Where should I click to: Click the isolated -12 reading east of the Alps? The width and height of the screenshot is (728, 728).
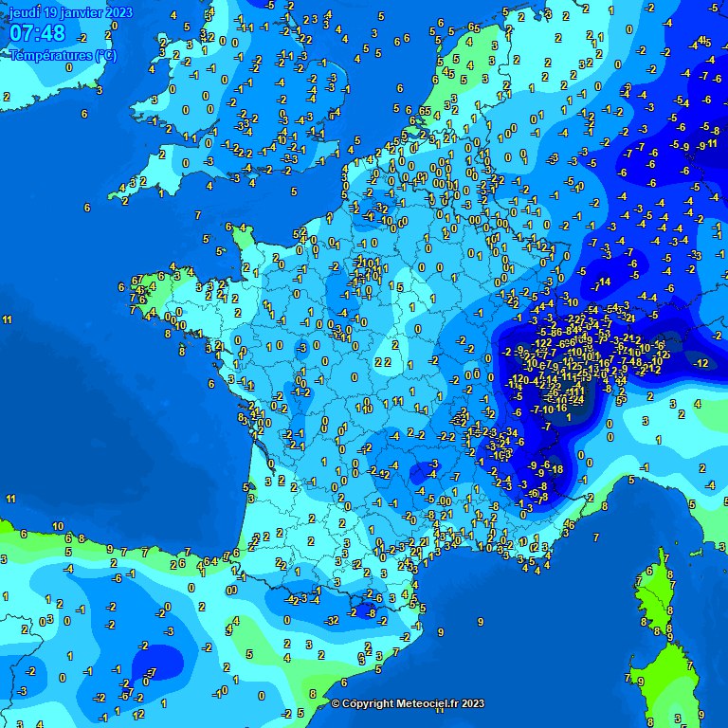(701, 363)
